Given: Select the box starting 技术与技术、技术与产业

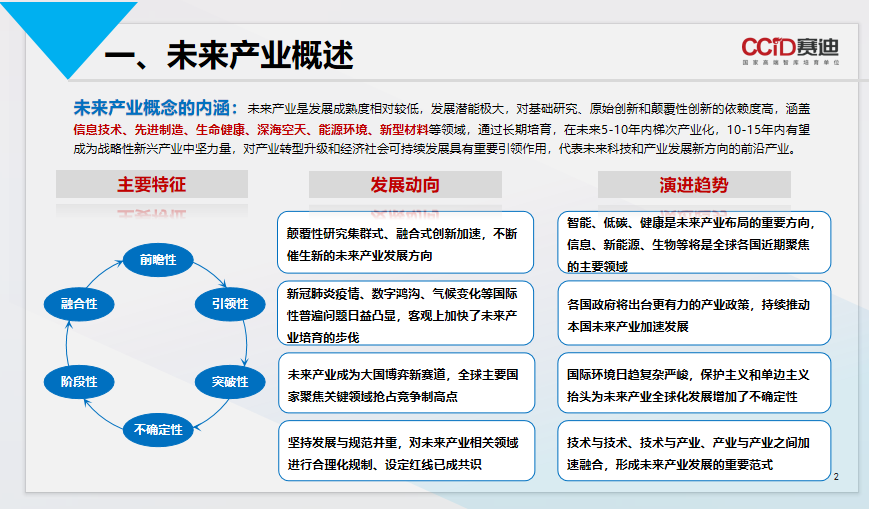Looking at the screenshot, I should (694, 451).
